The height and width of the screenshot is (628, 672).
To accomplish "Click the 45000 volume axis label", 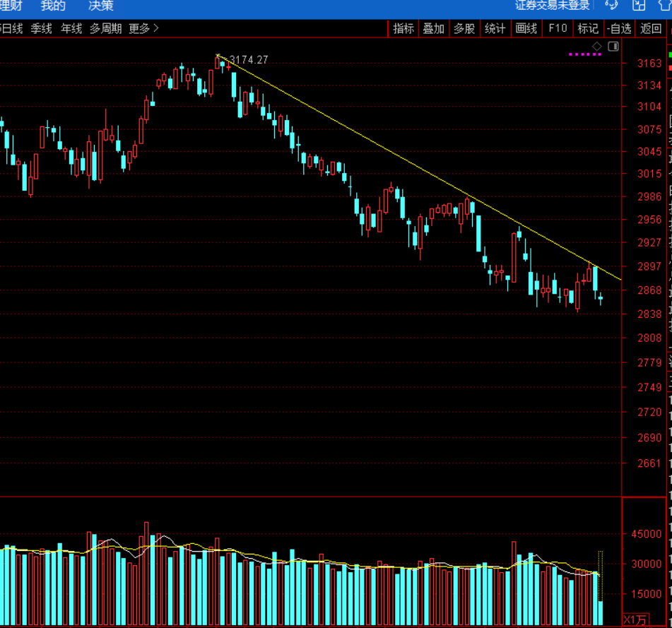I will point(647,534).
